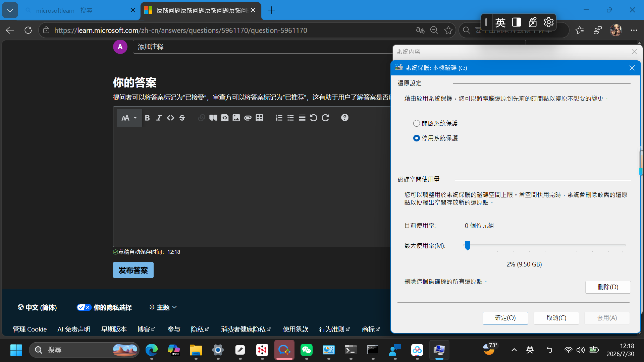Viewport: 644px width, 362px height.
Task: Open 消费者健康隐私 footer link
Action: pos(246,329)
